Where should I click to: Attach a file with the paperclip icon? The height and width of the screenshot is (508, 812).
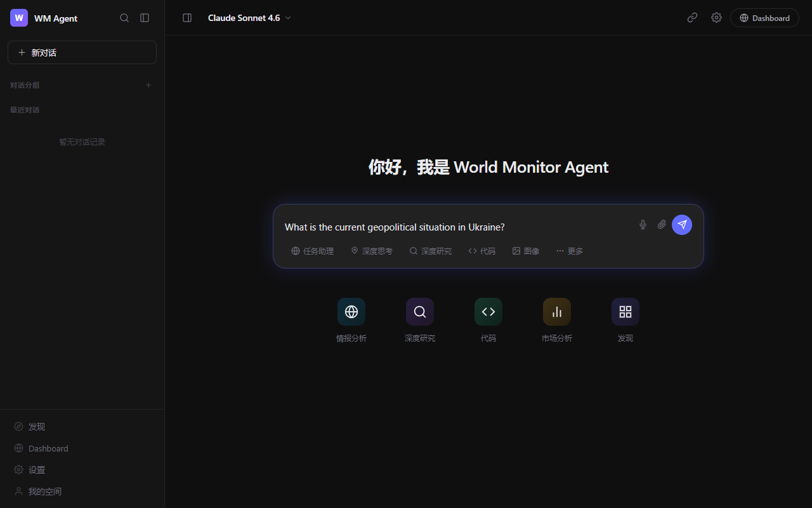point(662,225)
